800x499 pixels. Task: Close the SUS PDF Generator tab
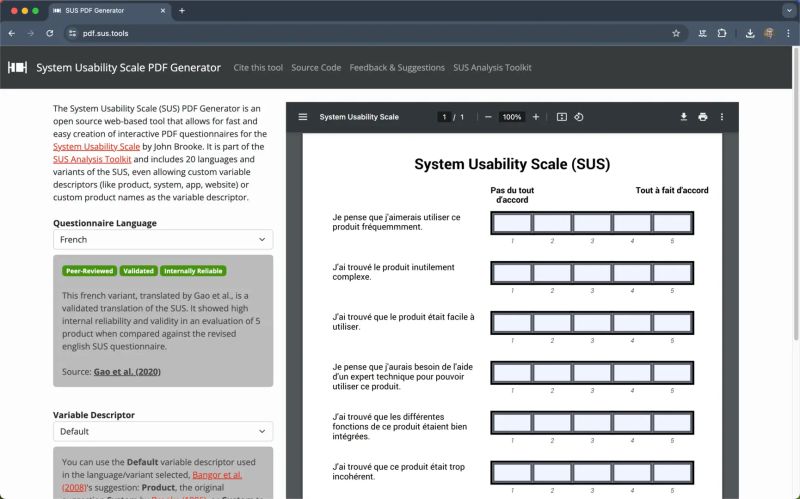(163, 10)
